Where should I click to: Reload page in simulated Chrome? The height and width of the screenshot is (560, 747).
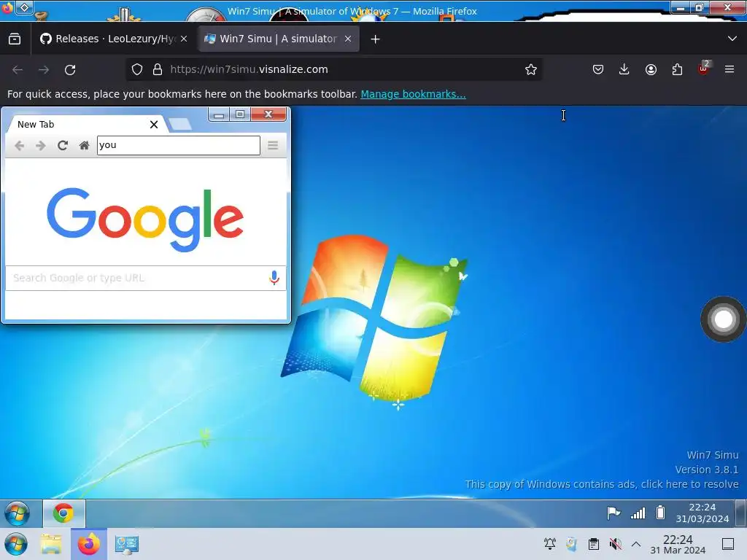point(63,146)
